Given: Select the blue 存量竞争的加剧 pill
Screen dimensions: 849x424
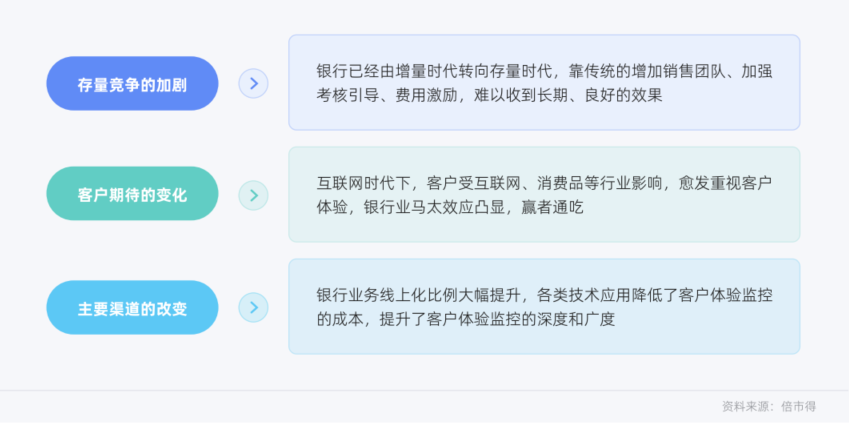Looking at the screenshot, I should coord(132,83).
